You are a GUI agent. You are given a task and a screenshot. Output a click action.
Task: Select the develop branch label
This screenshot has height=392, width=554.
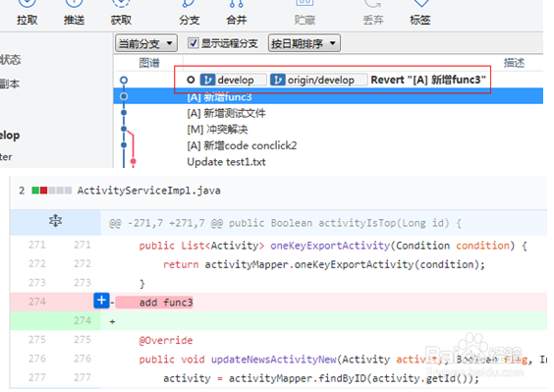coord(233,80)
